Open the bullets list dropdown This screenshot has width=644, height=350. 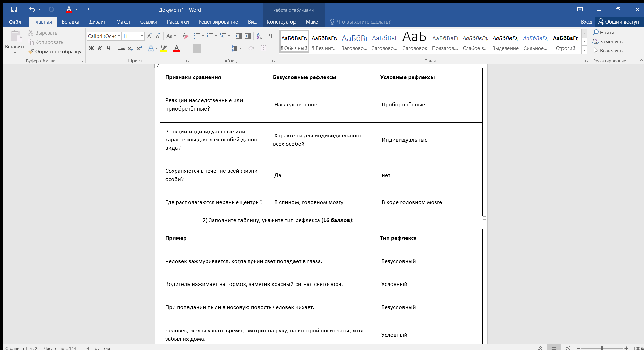[203, 36]
